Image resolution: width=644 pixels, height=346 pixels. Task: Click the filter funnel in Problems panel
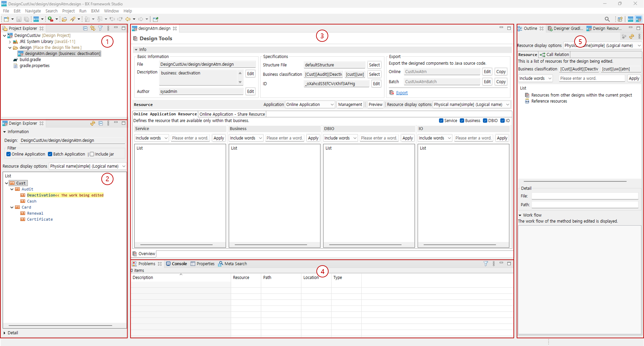pos(485,264)
